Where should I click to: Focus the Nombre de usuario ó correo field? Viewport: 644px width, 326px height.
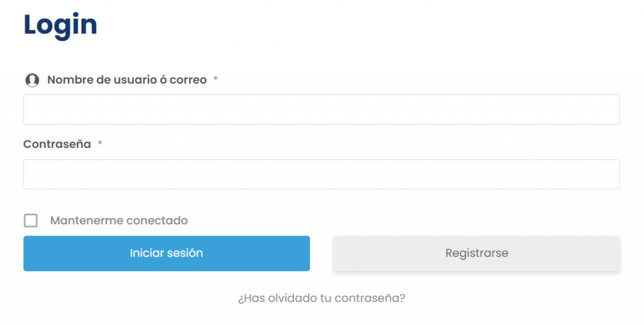(x=321, y=110)
